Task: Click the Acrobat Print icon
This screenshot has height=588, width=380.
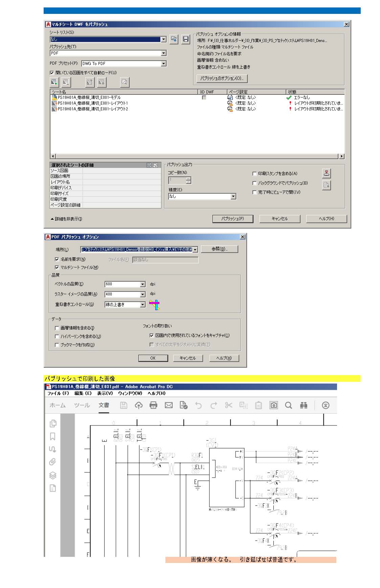Action: click(153, 405)
